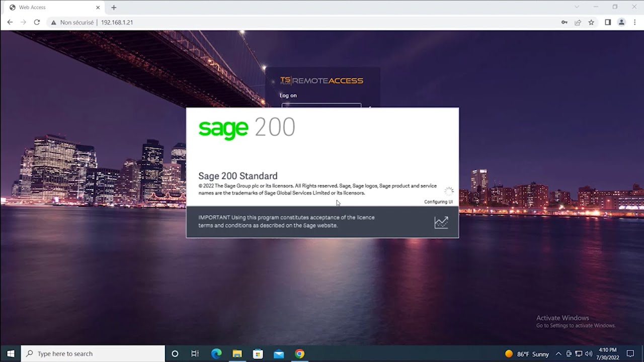Click the address bar showing 192.168.1.21

(302, 22)
